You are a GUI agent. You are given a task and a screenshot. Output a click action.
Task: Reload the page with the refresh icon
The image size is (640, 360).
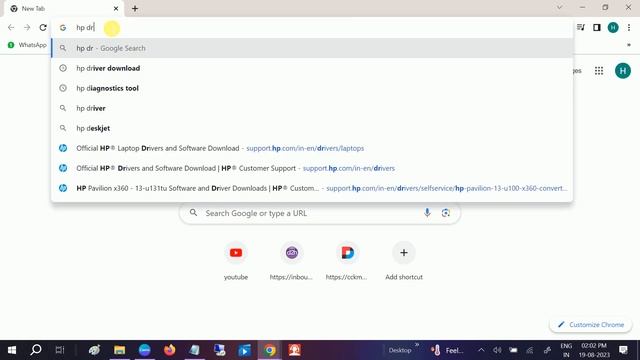pyautogui.click(x=43, y=27)
